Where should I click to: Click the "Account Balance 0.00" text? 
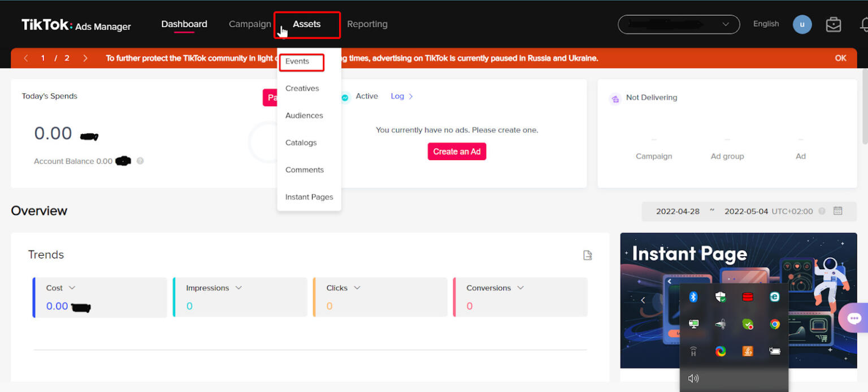[x=73, y=161]
